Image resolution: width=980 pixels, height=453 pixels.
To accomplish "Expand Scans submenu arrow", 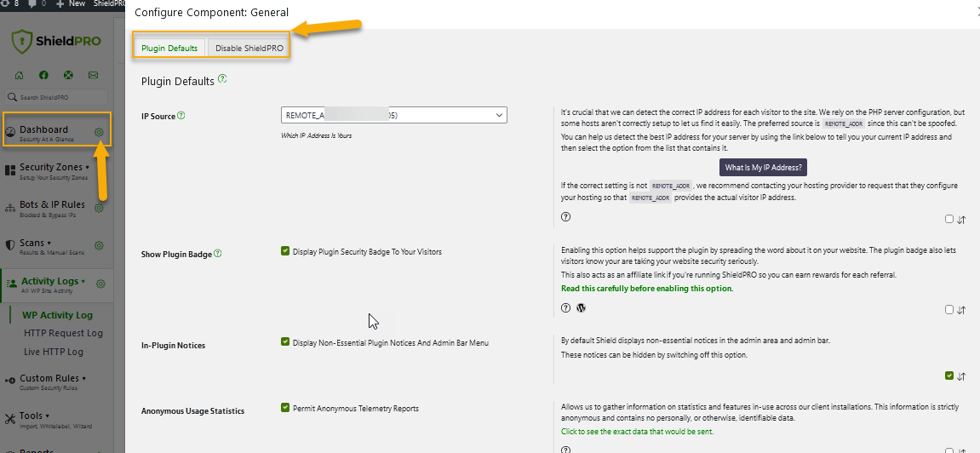I will [x=49, y=243].
